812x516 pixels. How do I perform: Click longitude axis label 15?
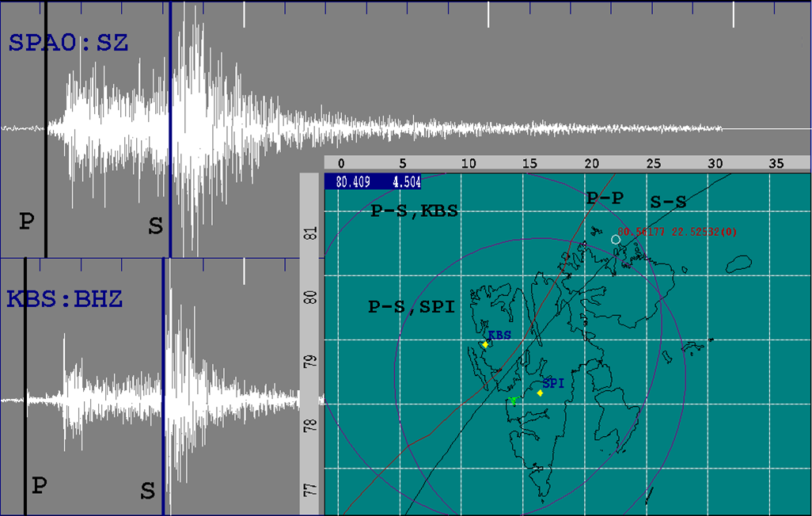pyautogui.click(x=529, y=163)
